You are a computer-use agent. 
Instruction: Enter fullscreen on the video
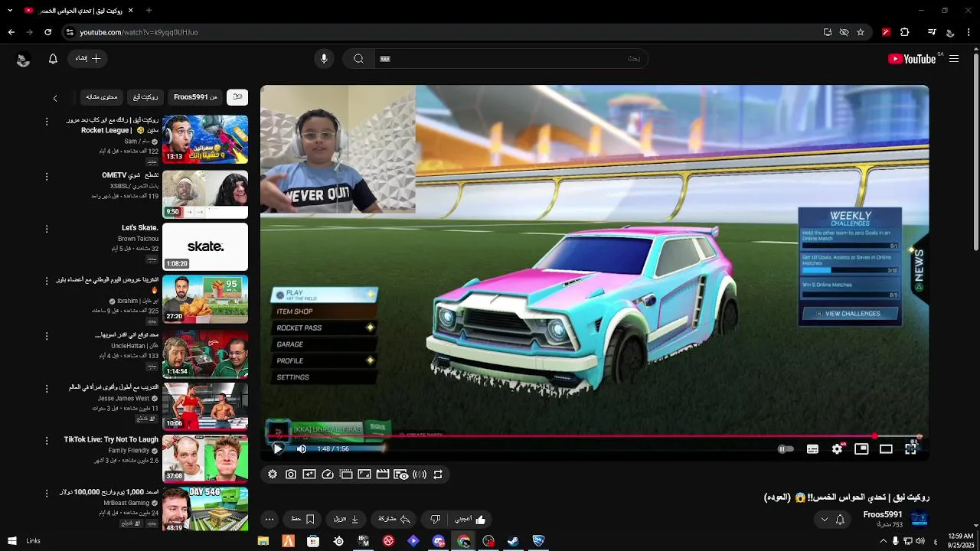910,449
